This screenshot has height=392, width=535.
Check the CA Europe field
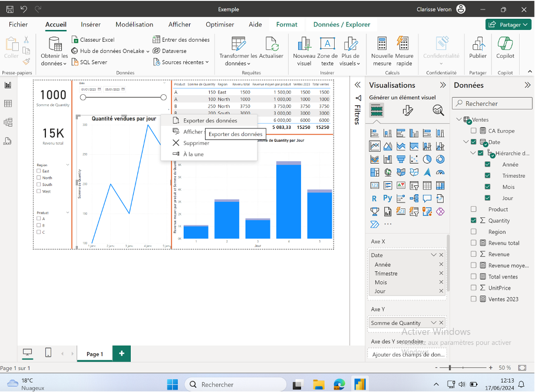pyautogui.click(x=473, y=131)
